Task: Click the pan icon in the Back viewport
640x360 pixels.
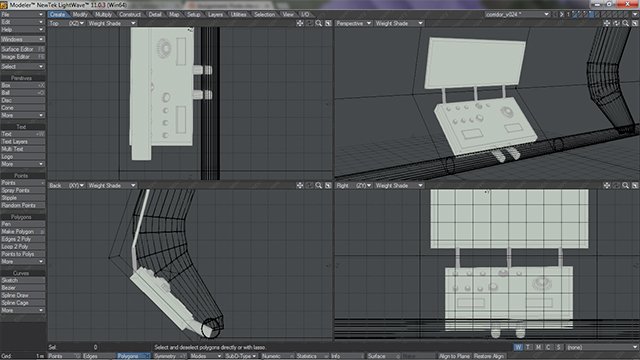Action: tap(300, 185)
